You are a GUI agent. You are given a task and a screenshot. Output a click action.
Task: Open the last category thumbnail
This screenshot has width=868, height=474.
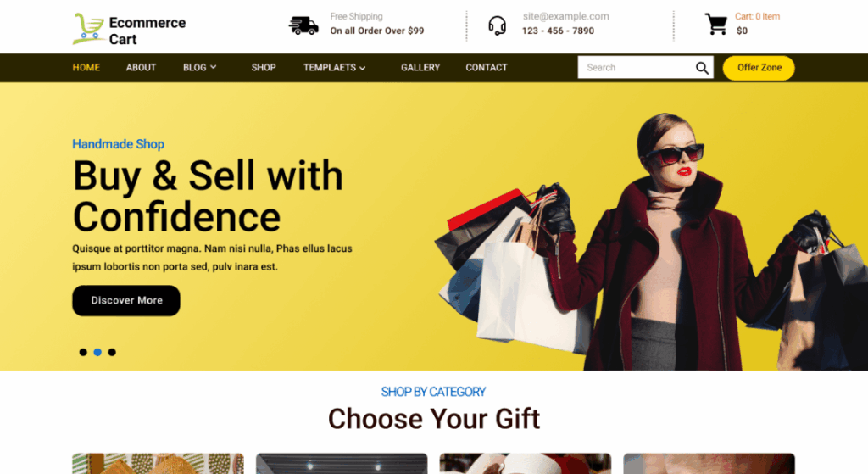(x=709, y=464)
